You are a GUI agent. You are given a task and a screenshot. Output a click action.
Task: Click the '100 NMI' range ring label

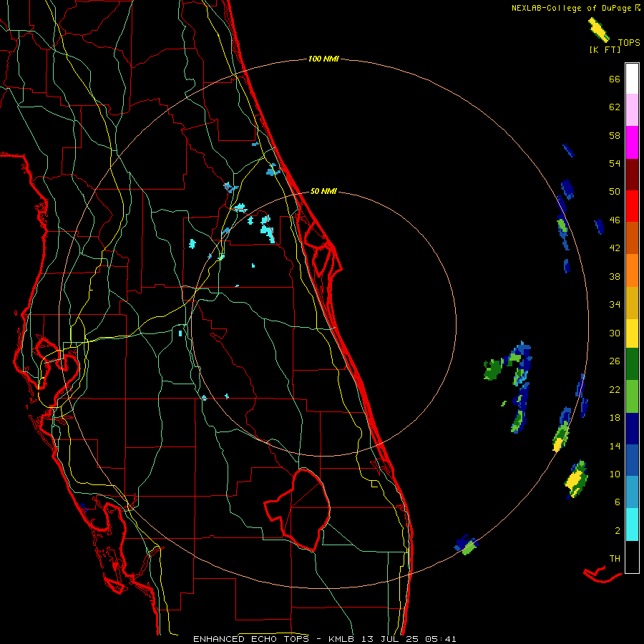coord(323,59)
